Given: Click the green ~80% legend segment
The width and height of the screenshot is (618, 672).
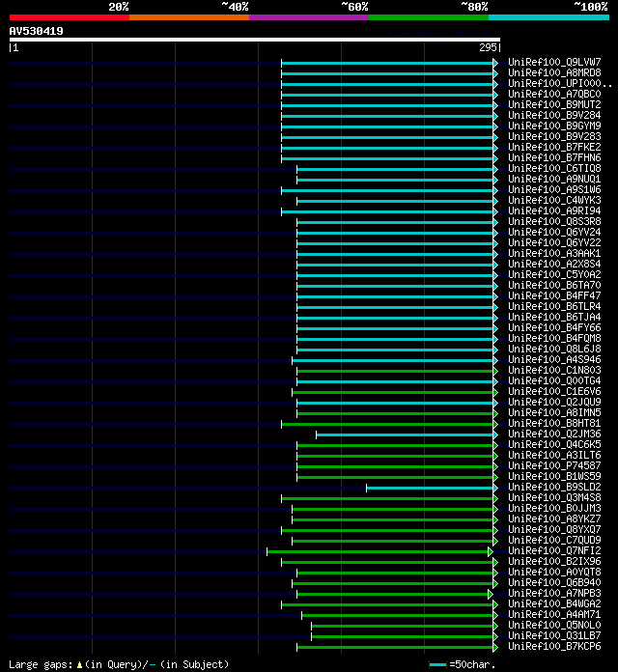Looking at the screenshot, I should click(429, 17).
